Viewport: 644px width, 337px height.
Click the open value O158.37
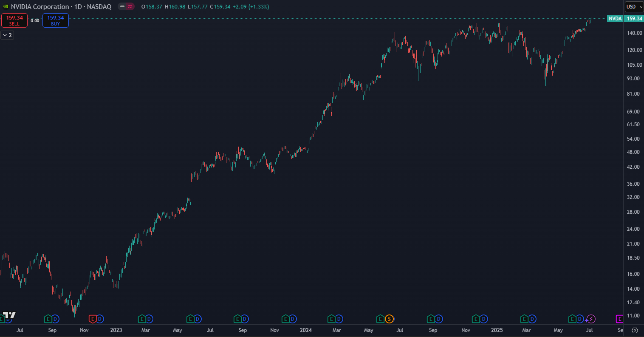point(152,7)
